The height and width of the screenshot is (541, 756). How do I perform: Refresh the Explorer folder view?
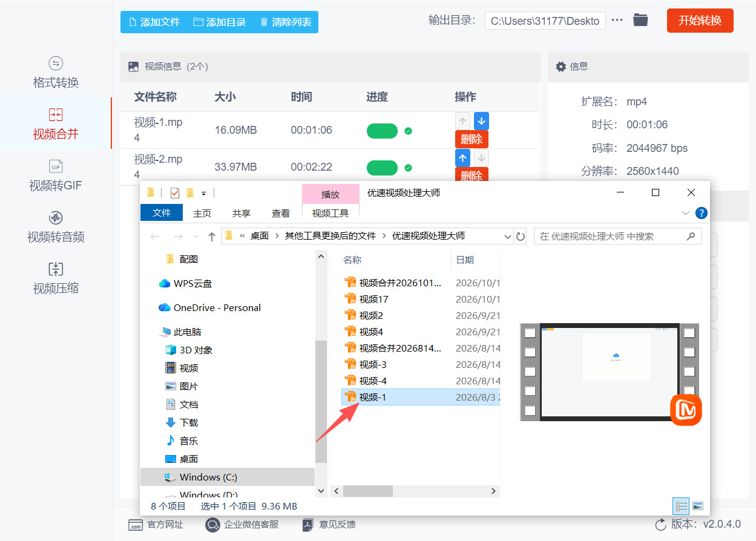[520, 237]
